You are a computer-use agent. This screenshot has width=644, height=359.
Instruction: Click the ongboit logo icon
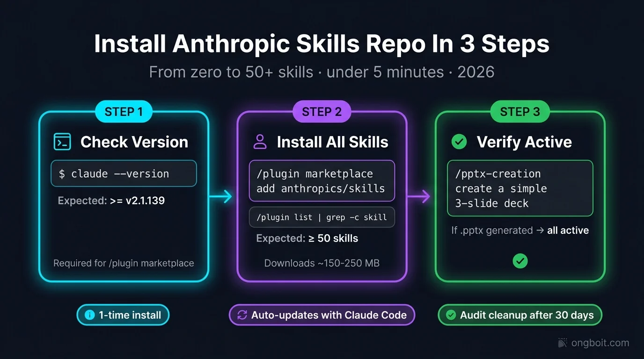coord(563,343)
